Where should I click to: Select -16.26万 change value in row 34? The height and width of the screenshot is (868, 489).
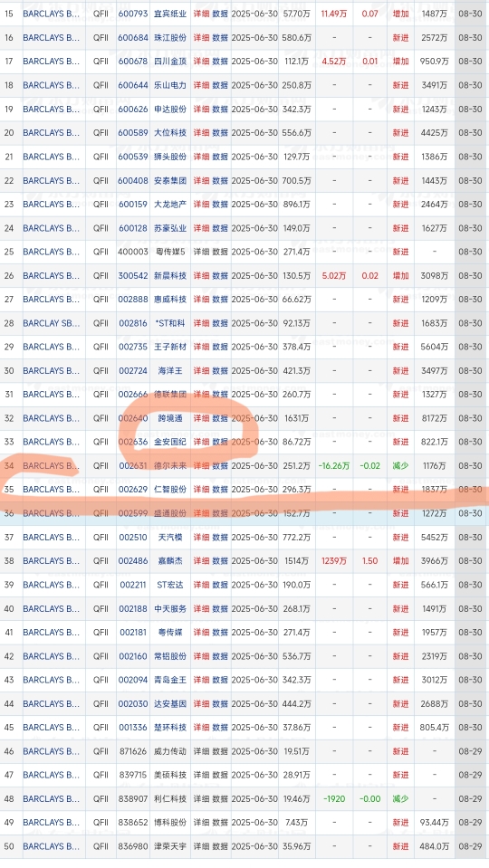(334, 466)
